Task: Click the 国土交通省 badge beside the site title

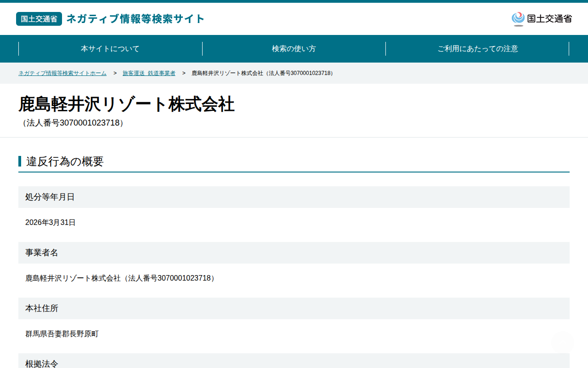Action: click(x=39, y=19)
